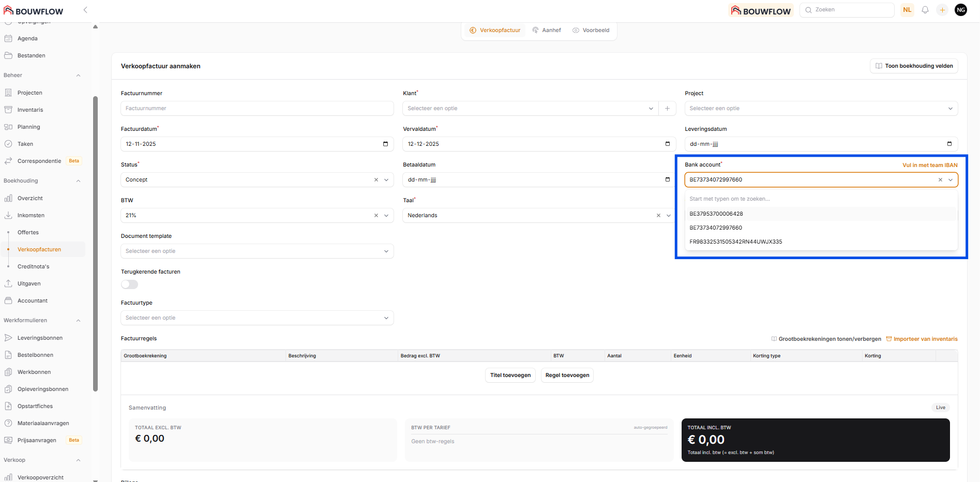980x482 pixels.
Task: Open calendar icon for Leveringsdatum
Action: pyautogui.click(x=949, y=144)
